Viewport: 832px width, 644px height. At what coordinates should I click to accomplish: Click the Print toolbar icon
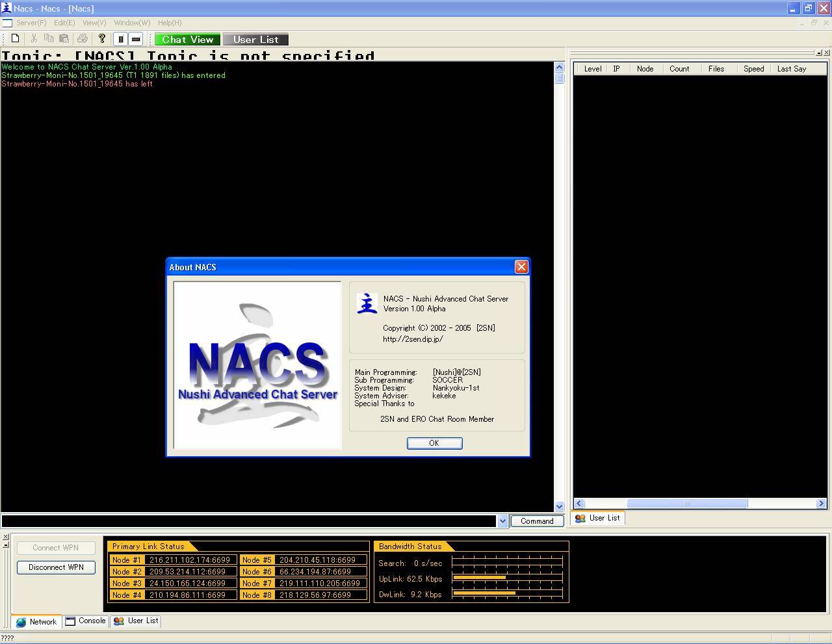click(83, 39)
